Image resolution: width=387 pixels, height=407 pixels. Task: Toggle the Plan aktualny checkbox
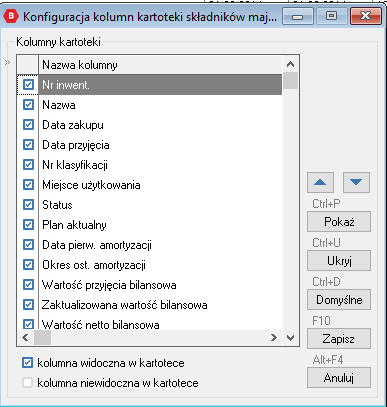pos(28,225)
